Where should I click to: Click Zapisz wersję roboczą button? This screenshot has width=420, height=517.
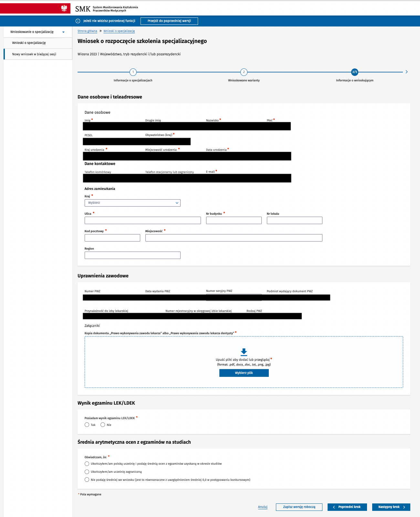[x=299, y=507]
